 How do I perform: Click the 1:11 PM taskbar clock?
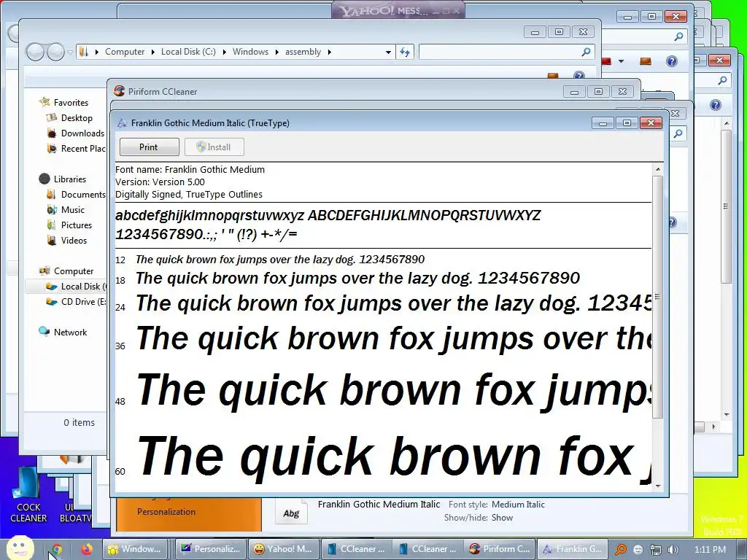point(710,550)
